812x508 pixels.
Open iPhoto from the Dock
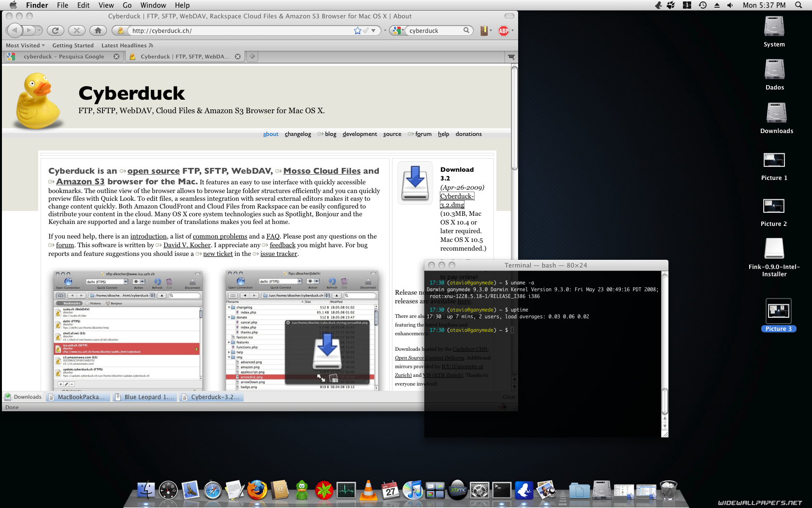pyautogui.click(x=547, y=490)
